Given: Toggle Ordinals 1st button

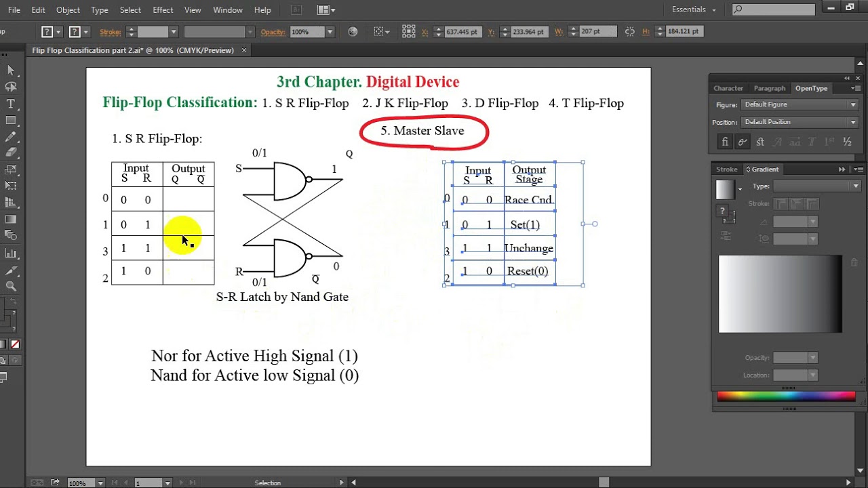Looking at the screenshot, I should coord(829,142).
